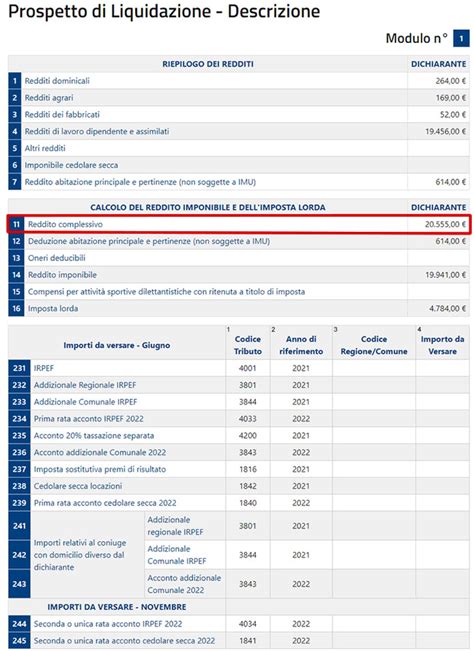Select 'Seconda o unica rata acconto IRPEF 2022'

pyautogui.click(x=108, y=624)
